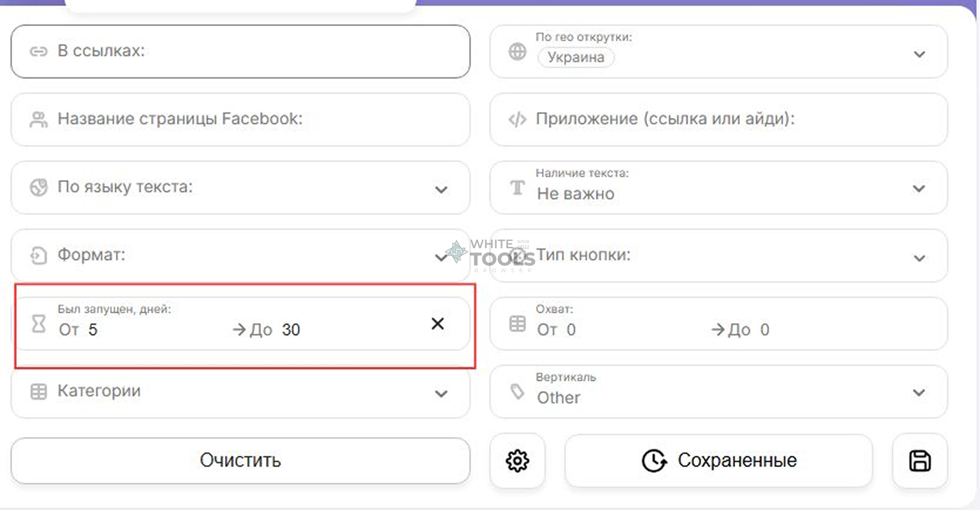Click the link chain icon beside В ссылках
This screenshot has height=510, width=980.
click(x=39, y=51)
